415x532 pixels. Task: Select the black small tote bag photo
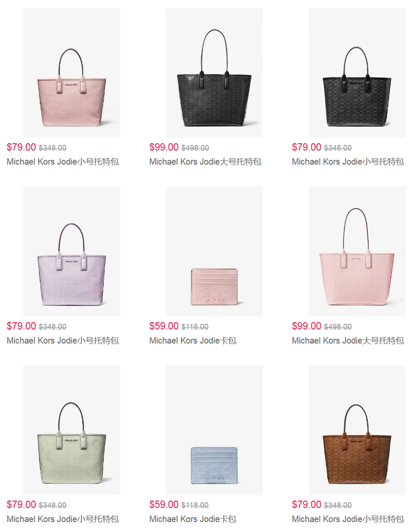[x=357, y=73]
